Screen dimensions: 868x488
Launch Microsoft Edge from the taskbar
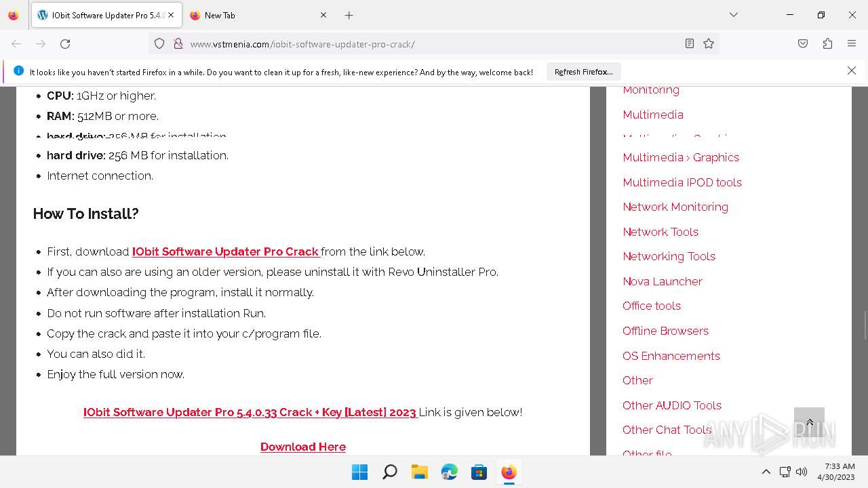pos(449,472)
